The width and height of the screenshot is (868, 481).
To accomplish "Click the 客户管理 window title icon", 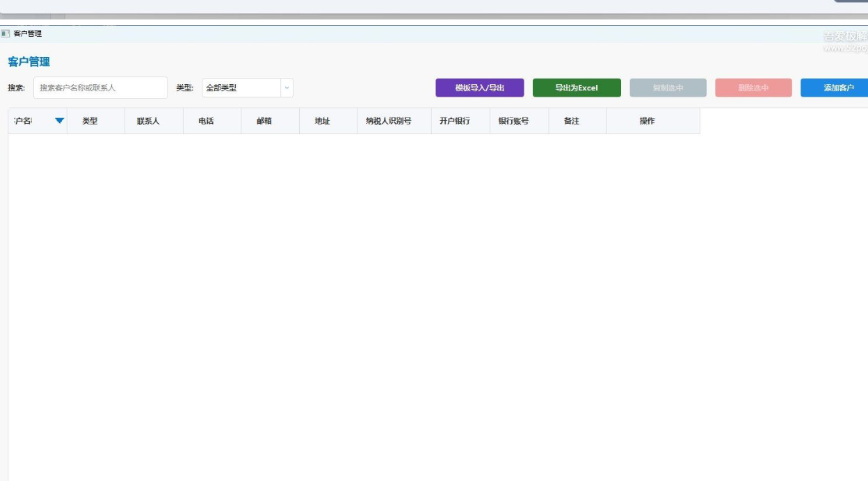I will [6, 33].
